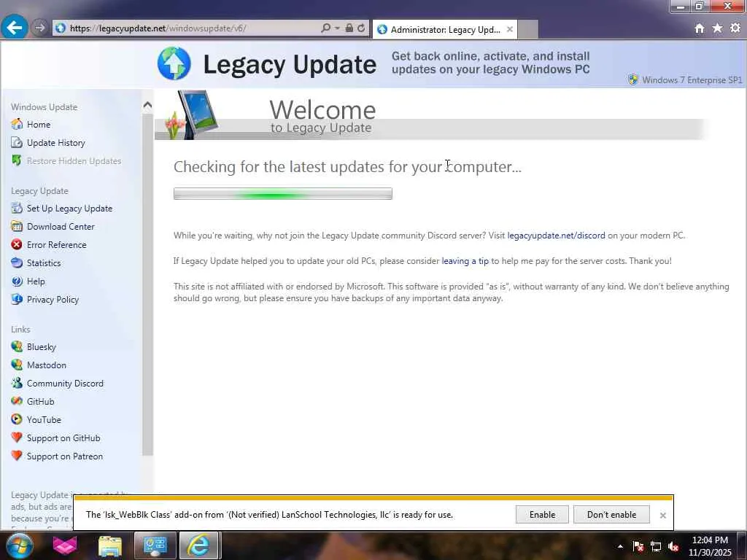Image resolution: width=747 pixels, height=560 pixels.
Task: Click the Help question mark icon
Action: 17,281
